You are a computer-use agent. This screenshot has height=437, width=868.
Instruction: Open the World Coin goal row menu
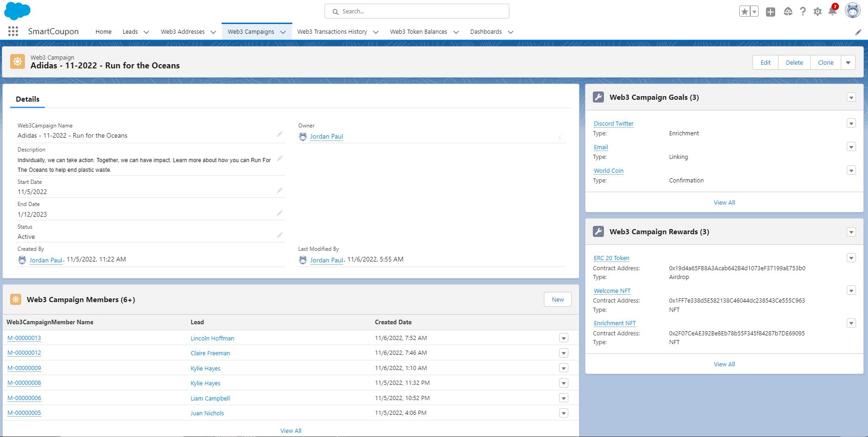point(851,170)
